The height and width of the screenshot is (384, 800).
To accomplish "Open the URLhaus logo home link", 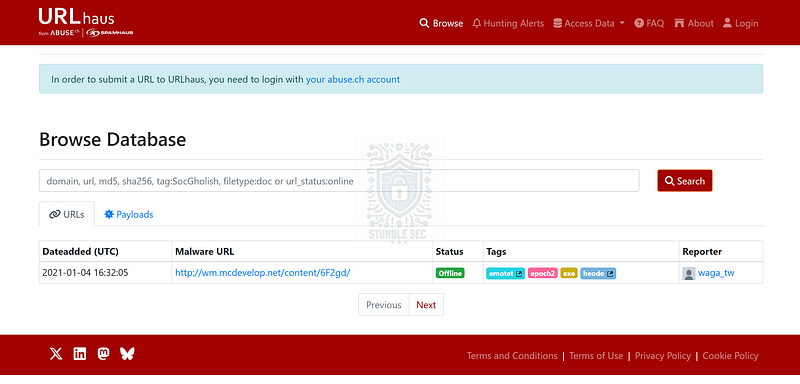I will click(86, 23).
